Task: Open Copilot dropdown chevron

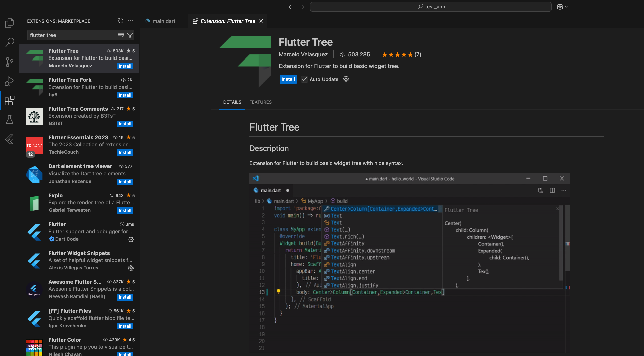Action: click(566, 7)
